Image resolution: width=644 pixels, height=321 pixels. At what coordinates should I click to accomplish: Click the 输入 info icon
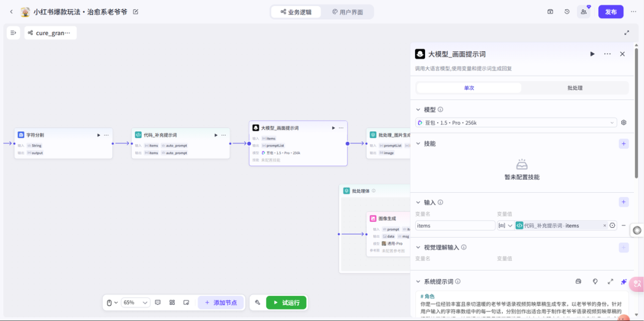(440, 202)
